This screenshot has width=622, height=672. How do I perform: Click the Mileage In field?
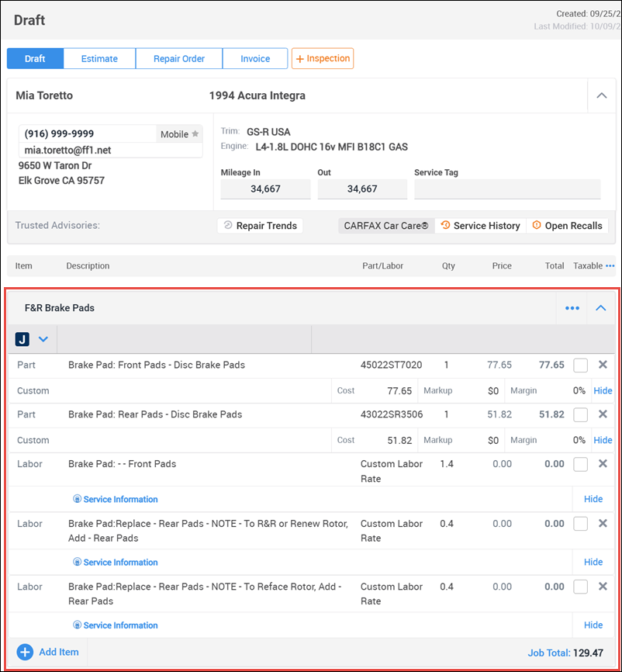265,189
